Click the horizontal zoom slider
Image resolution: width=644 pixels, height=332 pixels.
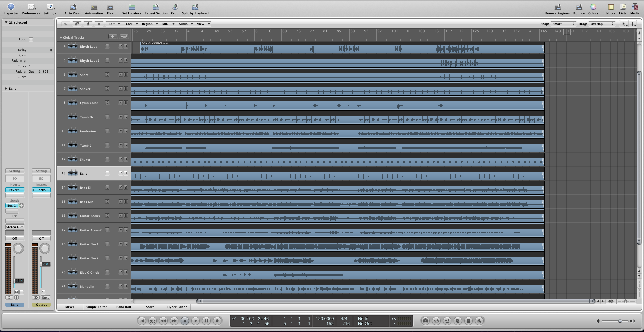point(626,301)
